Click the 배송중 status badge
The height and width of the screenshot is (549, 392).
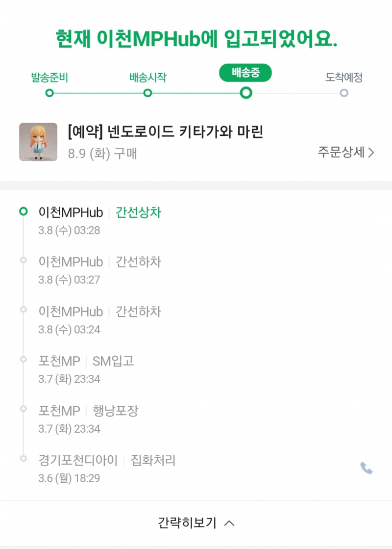click(245, 73)
